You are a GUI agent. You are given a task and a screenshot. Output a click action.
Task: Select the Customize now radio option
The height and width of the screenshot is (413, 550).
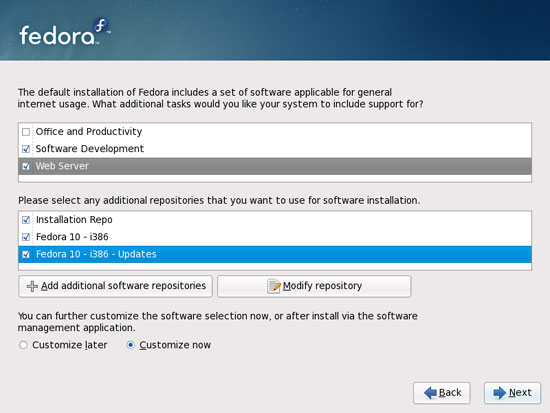click(x=130, y=345)
